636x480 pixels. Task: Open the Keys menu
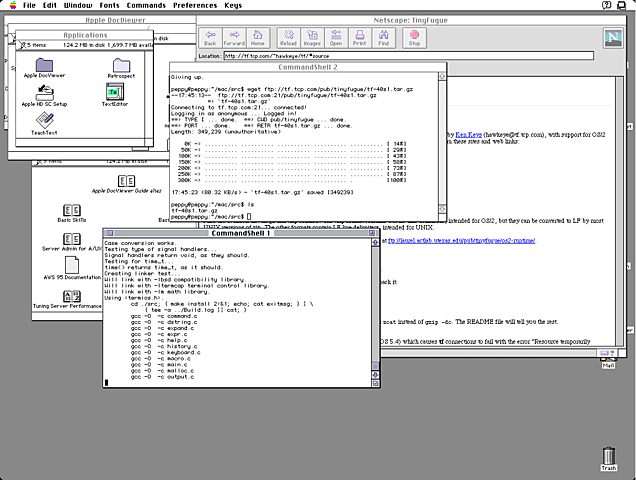click(x=233, y=5)
